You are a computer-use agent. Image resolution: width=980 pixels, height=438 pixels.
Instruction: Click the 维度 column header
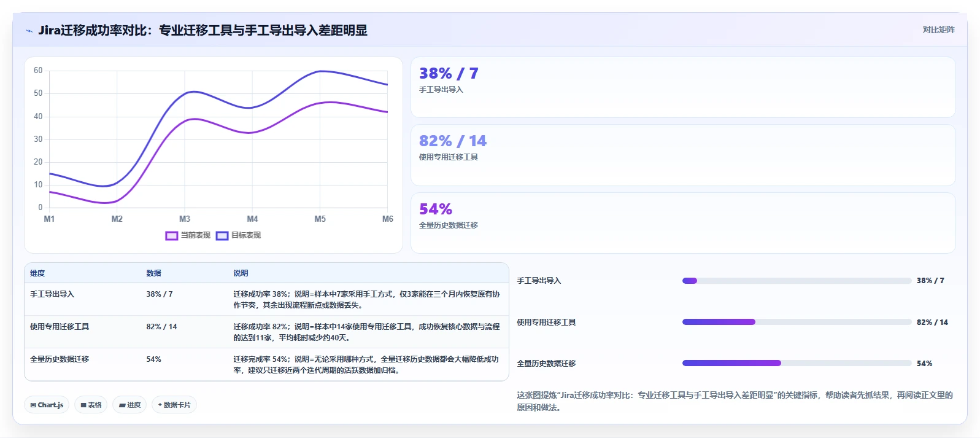click(x=37, y=273)
